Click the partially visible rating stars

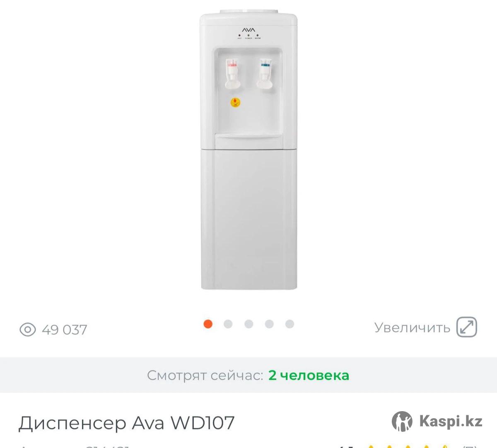pos(408,446)
